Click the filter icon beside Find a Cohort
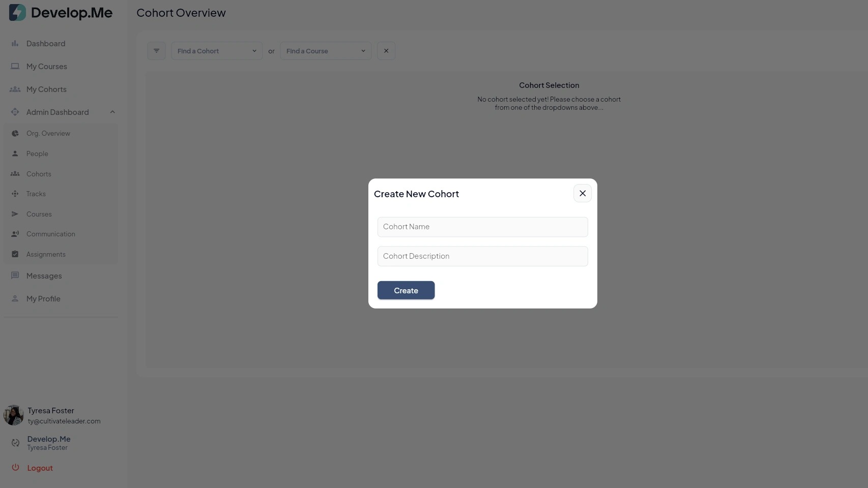Image resolution: width=868 pixels, height=488 pixels. click(156, 51)
